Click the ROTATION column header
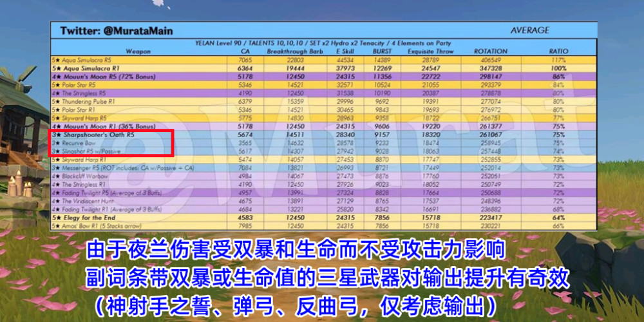 [x=491, y=51]
